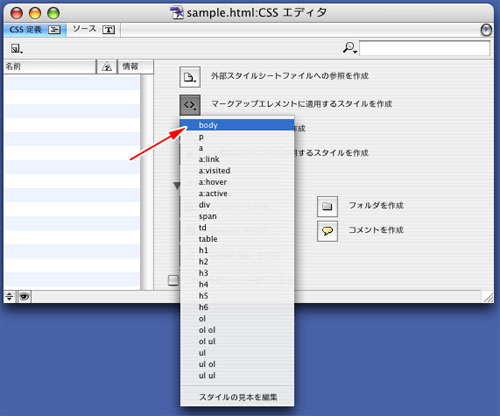Click マークアップエレメントに適用するスタイルを作成 label
Image resolution: width=500 pixels, height=416 pixels.
point(302,104)
